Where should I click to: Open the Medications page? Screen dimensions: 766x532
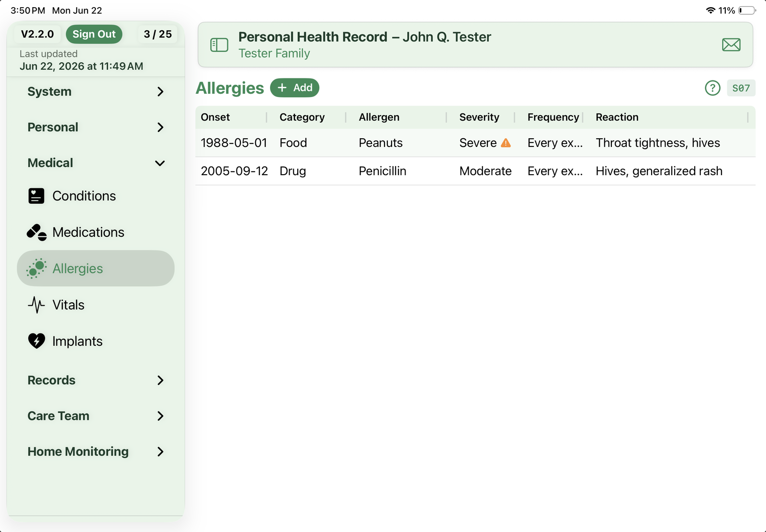coord(96,233)
